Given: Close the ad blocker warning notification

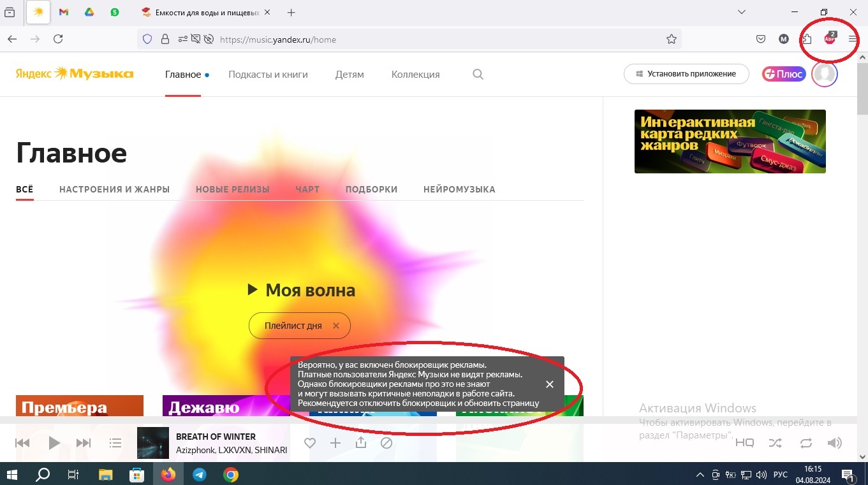Looking at the screenshot, I should (x=550, y=384).
